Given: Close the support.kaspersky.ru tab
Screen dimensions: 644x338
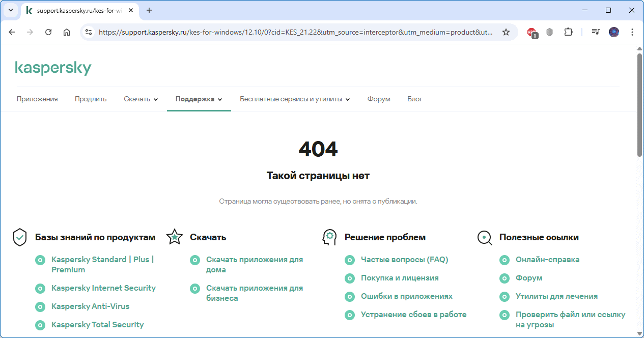Looking at the screenshot, I should coord(130,10).
